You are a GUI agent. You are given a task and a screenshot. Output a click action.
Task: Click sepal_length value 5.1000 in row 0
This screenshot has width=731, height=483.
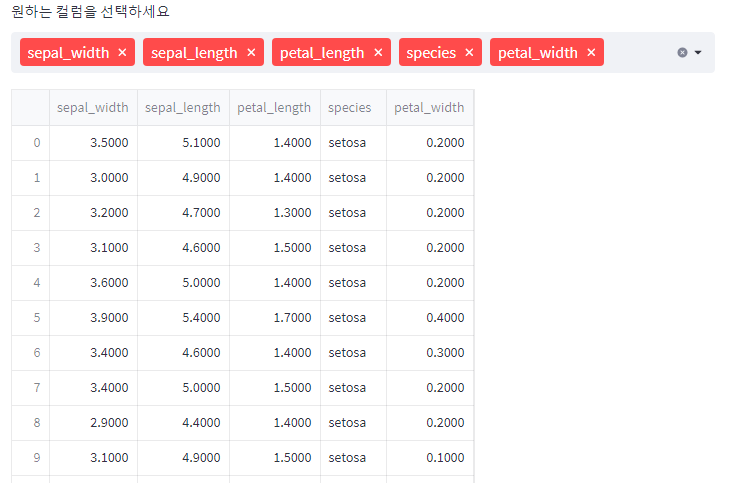tap(183, 143)
